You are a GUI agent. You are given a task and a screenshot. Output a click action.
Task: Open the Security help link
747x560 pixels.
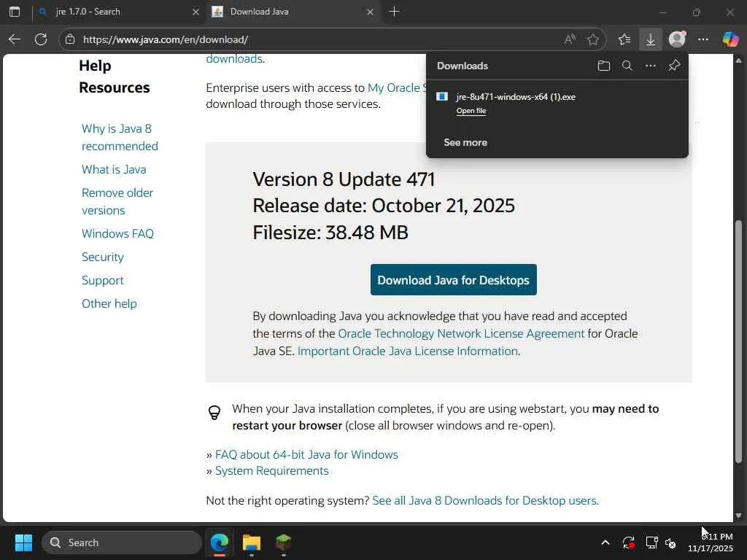(102, 257)
